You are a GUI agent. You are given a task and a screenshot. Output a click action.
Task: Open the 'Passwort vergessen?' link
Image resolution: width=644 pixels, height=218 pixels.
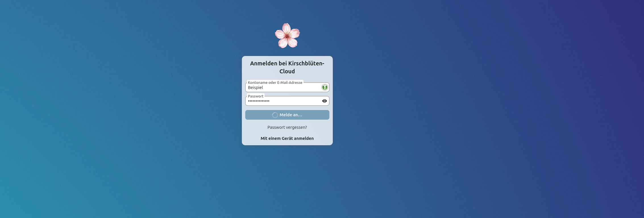click(x=287, y=127)
